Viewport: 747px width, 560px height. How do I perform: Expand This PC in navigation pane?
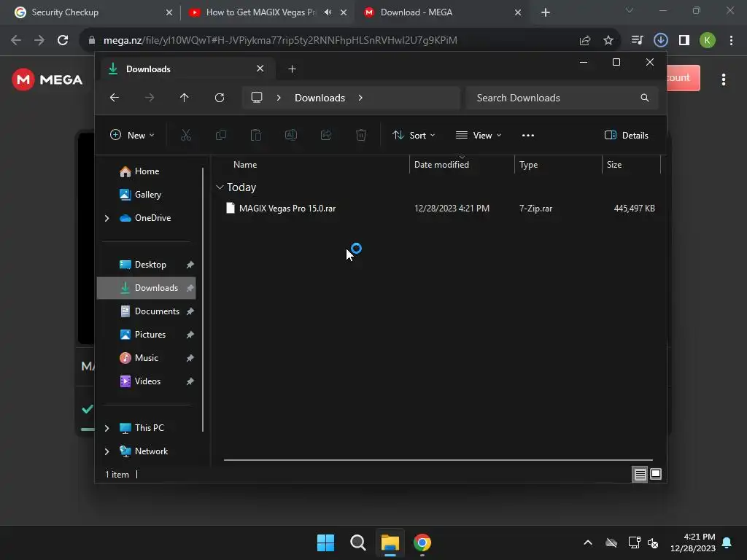[107, 428]
